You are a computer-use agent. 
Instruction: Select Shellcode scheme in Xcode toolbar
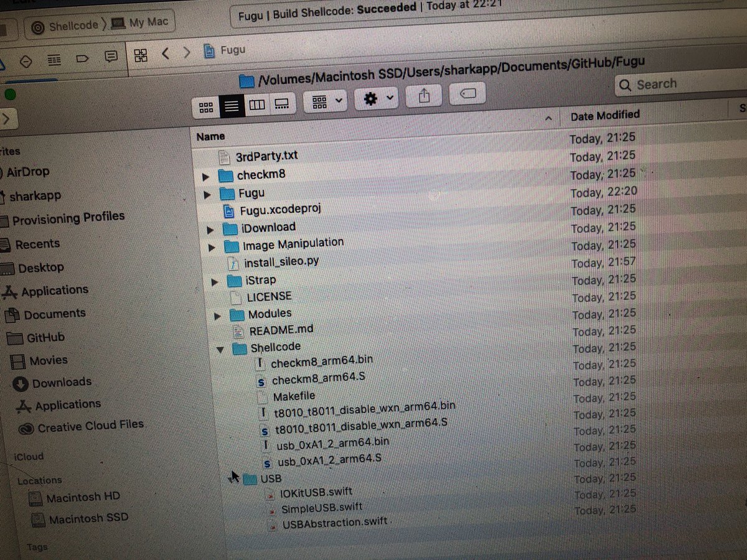pos(65,26)
